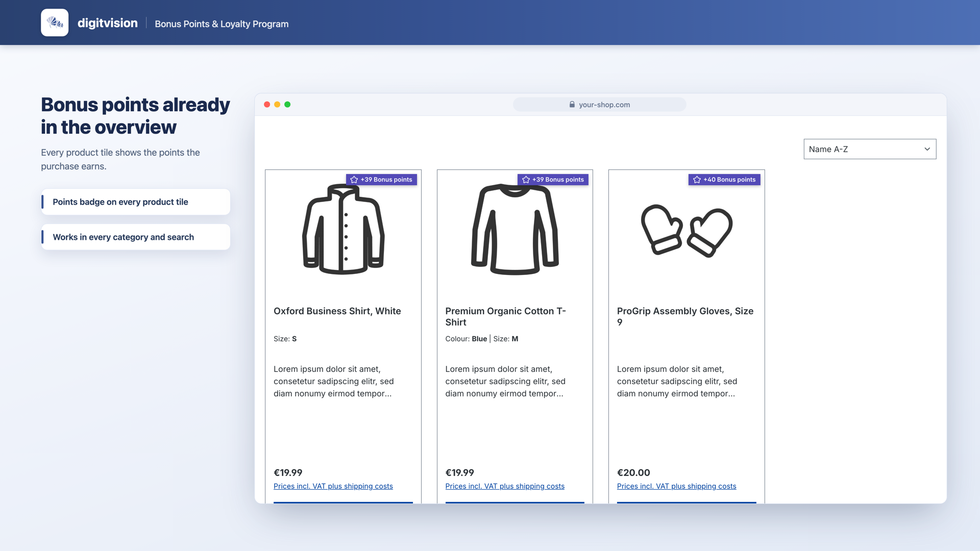Open the ProGrip Assembly Gloves image

tap(687, 231)
